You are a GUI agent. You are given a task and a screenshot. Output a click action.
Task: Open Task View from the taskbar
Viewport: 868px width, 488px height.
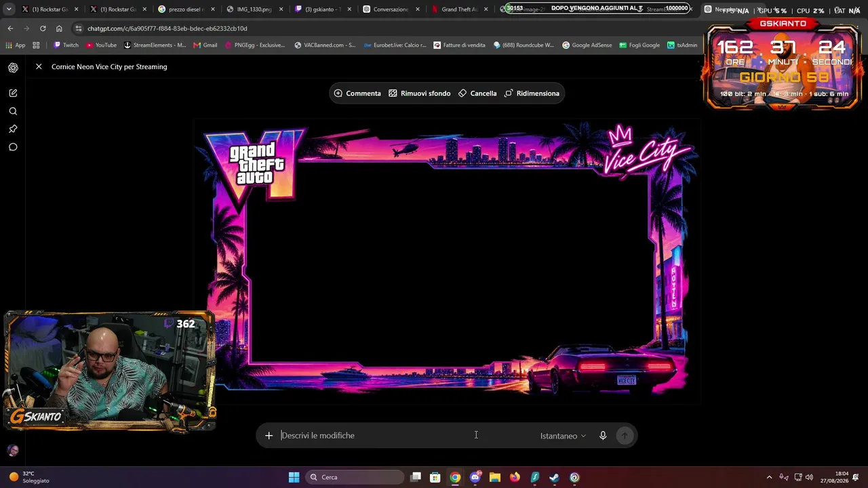(x=416, y=477)
